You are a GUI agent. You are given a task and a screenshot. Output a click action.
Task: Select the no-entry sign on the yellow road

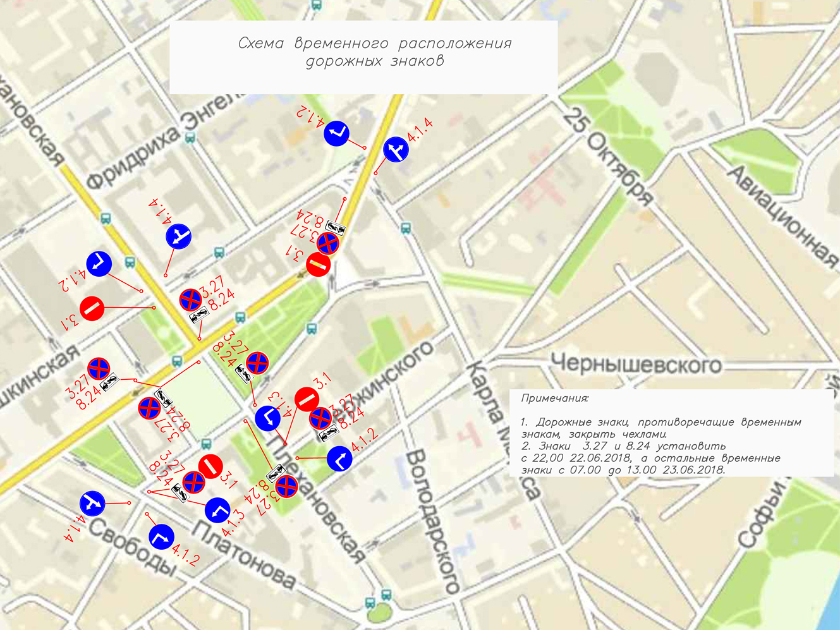pos(318,264)
